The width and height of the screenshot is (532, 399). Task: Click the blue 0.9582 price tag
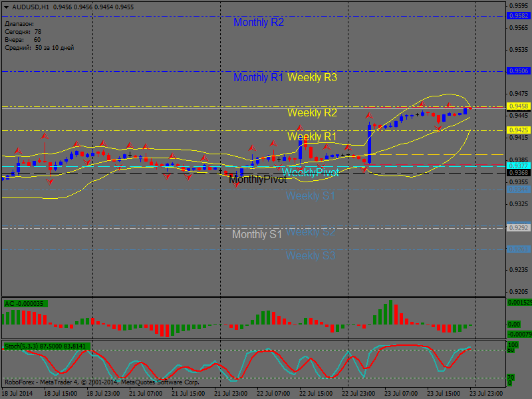pos(518,15)
